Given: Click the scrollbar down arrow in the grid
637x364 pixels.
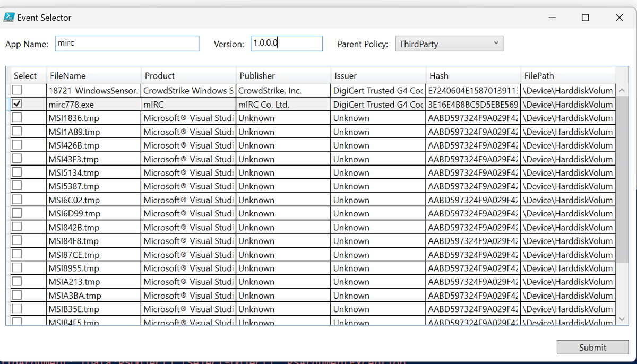Looking at the screenshot, I should (622, 319).
